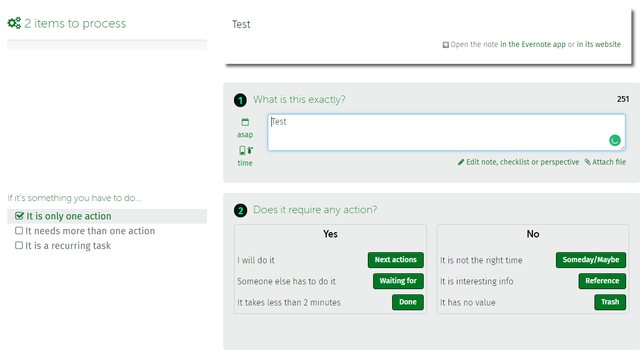
Task: Open note in its website link
Action: pyautogui.click(x=599, y=44)
